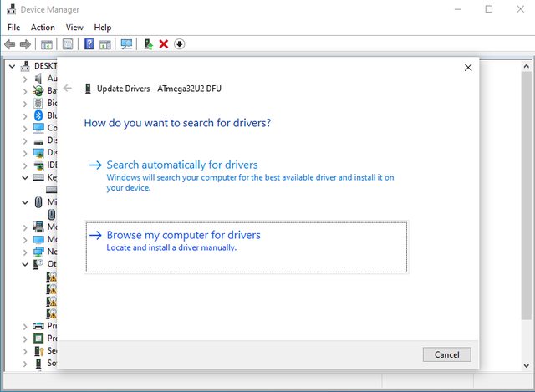Open the Action menu
The image size is (535, 392).
43,28
